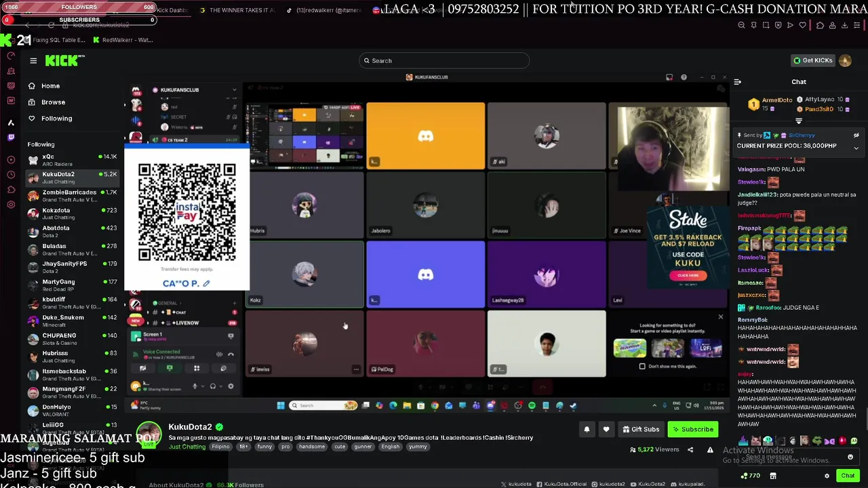Click the Get KICKs button

click(812, 60)
